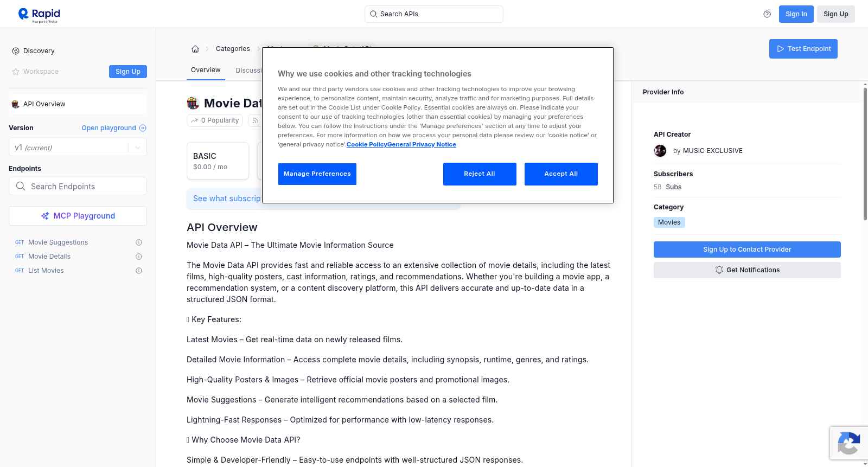Click the home breadcrumb icon
The height and width of the screenshot is (467, 868).
pyautogui.click(x=195, y=49)
